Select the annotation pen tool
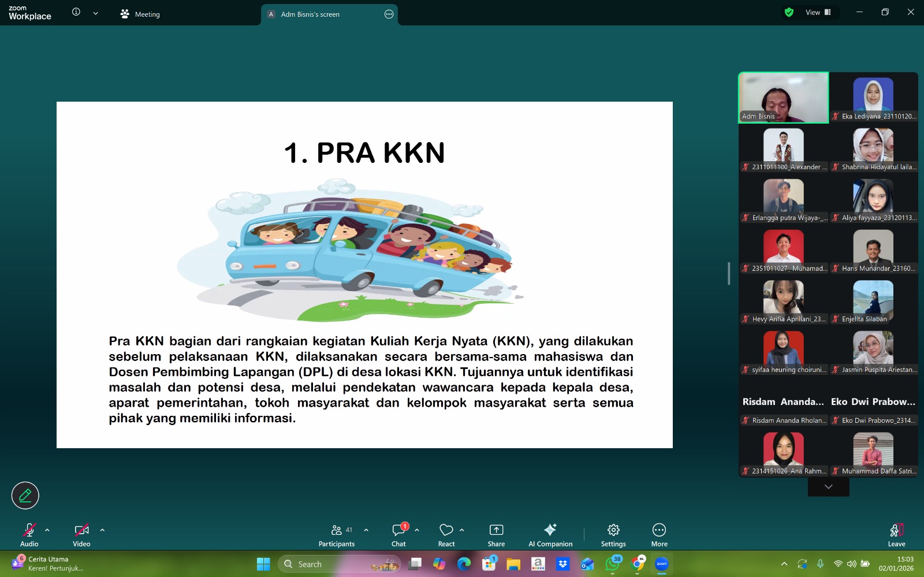Screen dimensions: 924x577 pos(24,495)
